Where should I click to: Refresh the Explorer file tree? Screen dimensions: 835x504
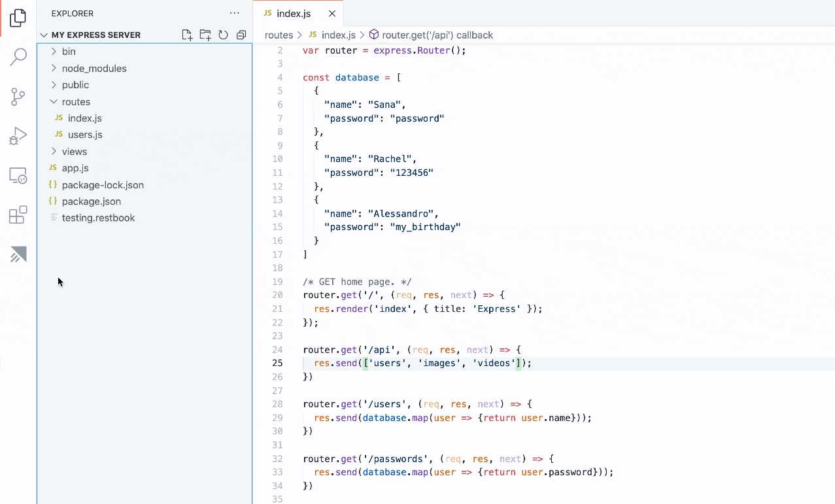coord(223,35)
